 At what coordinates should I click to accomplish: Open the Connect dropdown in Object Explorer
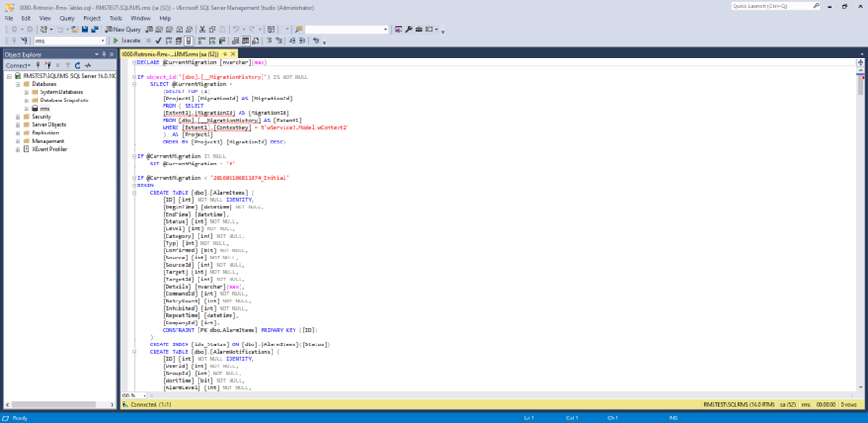point(18,65)
